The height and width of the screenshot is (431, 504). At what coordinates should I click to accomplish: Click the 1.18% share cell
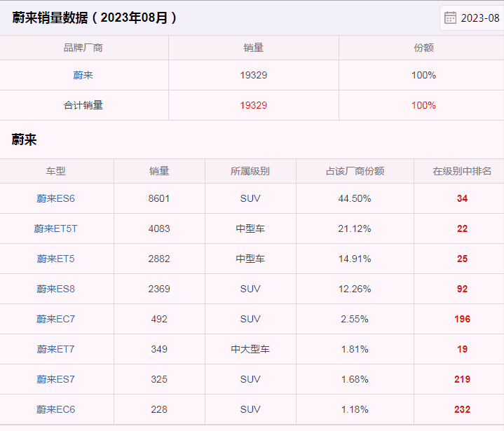click(355, 409)
